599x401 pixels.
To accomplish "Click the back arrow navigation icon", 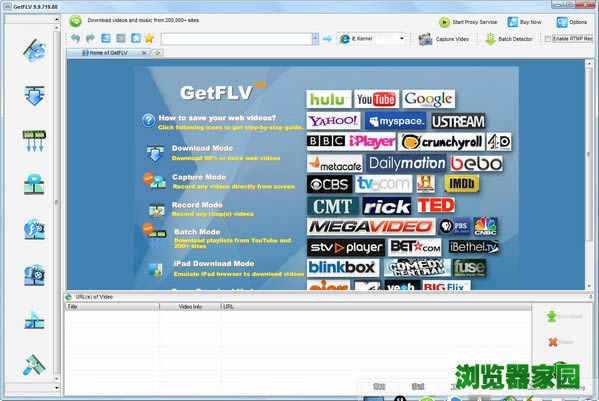I will 75,38.
